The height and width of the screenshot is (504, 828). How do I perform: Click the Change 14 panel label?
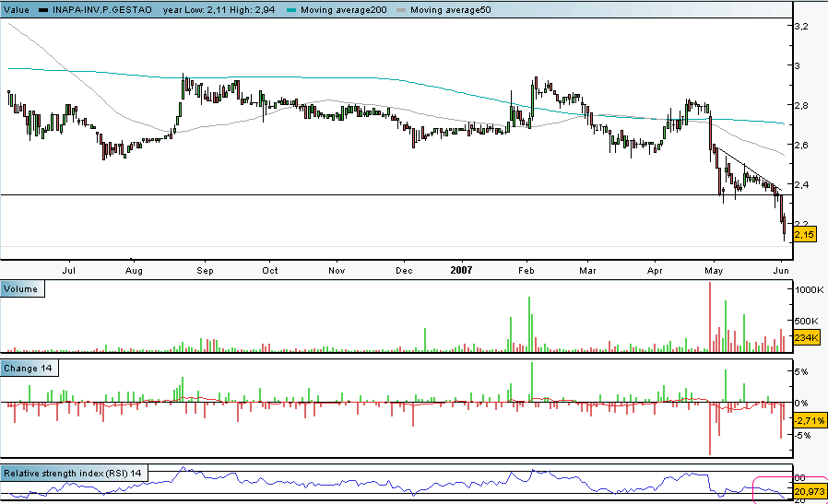point(29,368)
